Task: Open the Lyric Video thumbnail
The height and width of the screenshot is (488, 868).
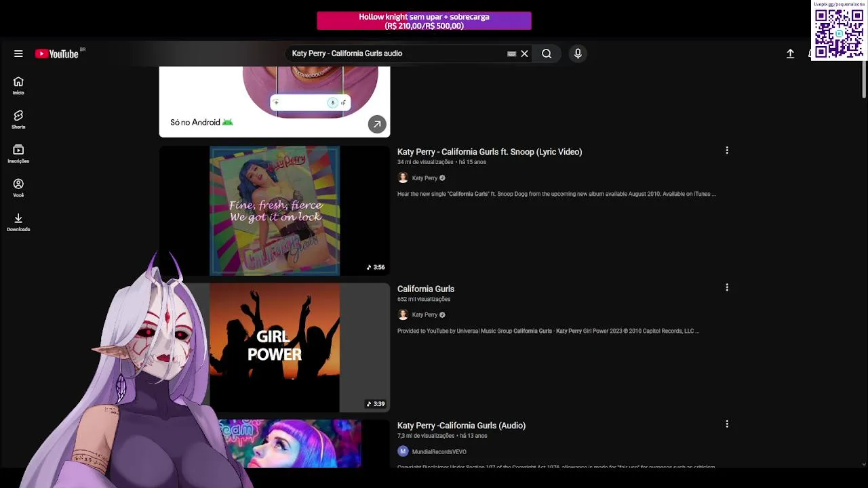Action: pos(275,211)
